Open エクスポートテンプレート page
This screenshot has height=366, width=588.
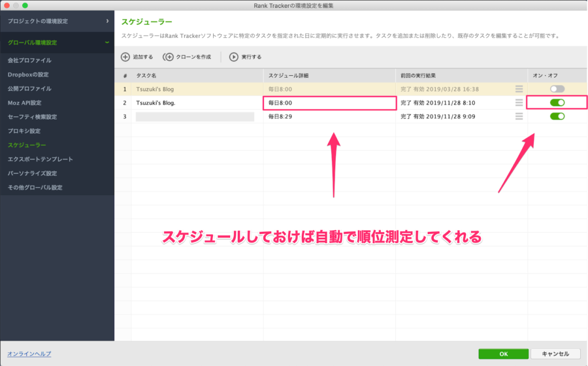pos(40,159)
